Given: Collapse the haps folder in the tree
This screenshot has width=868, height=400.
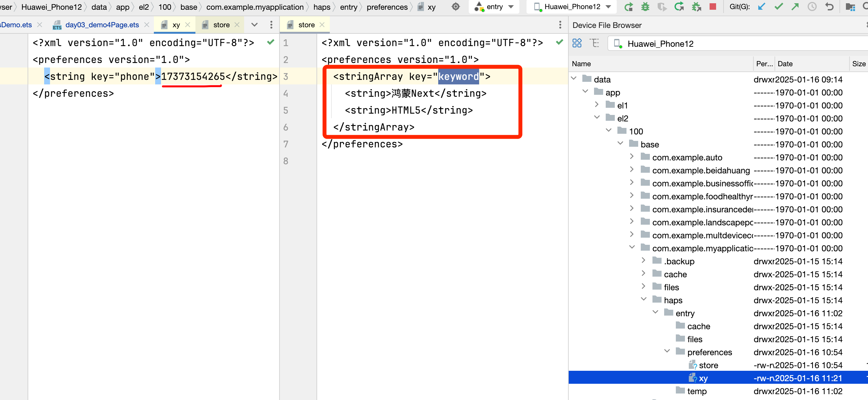Looking at the screenshot, I should click(x=643, y=299).
